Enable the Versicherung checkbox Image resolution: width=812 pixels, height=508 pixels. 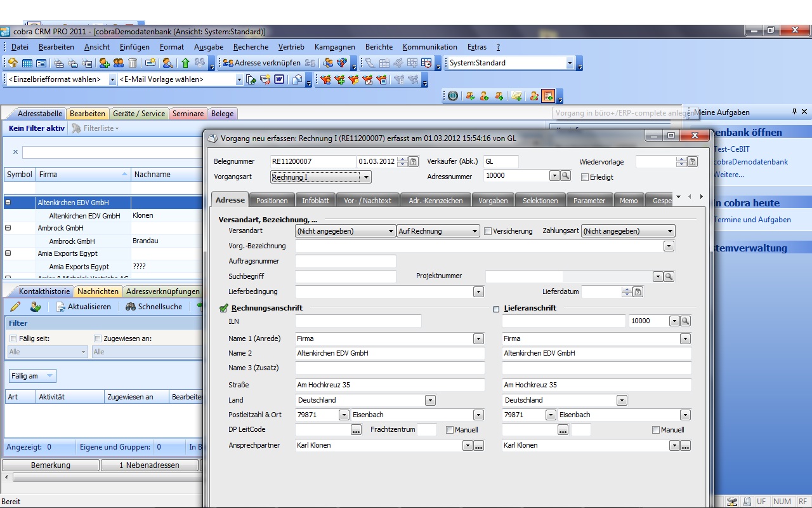(x=488, y=231)
